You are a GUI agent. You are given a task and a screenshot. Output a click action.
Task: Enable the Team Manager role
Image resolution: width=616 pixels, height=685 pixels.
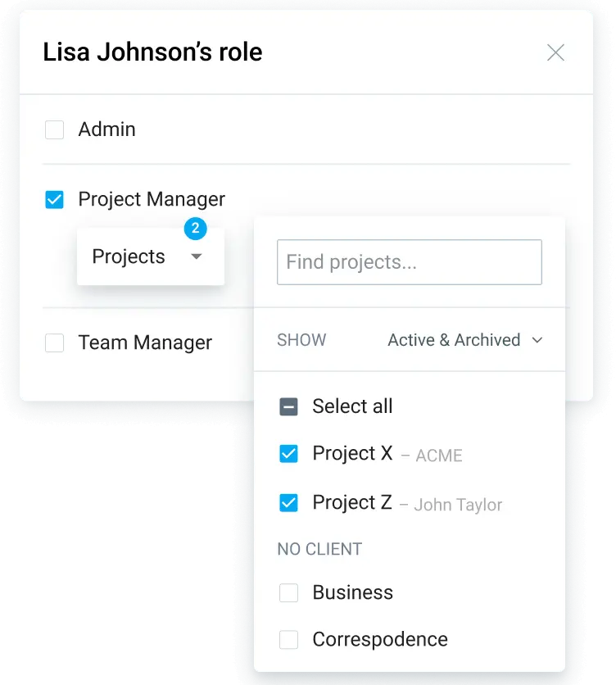(x=54, y=342)
